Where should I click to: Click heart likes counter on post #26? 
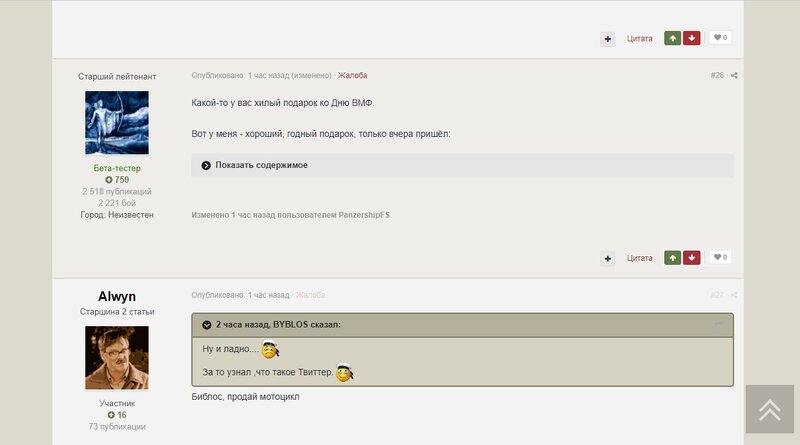point(720,257)
